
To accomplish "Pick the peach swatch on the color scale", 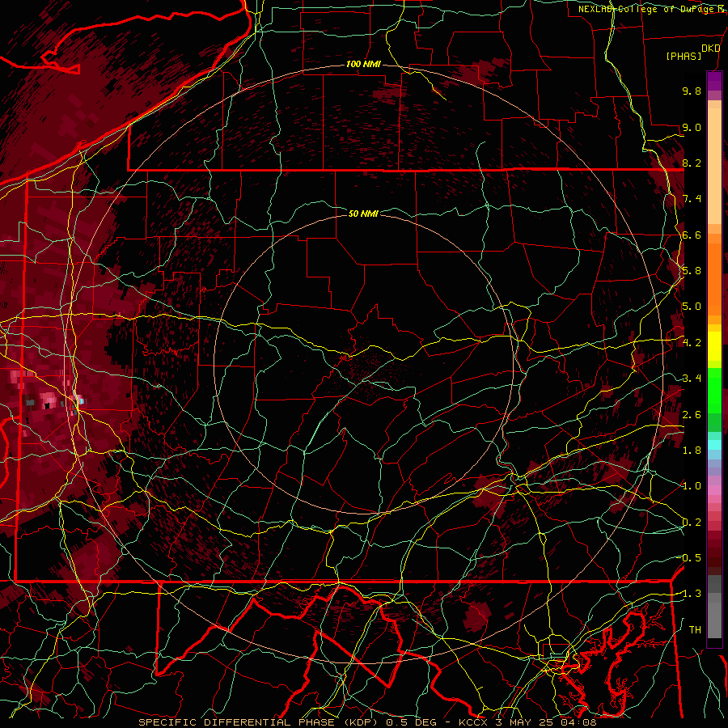I will point(714,165).
